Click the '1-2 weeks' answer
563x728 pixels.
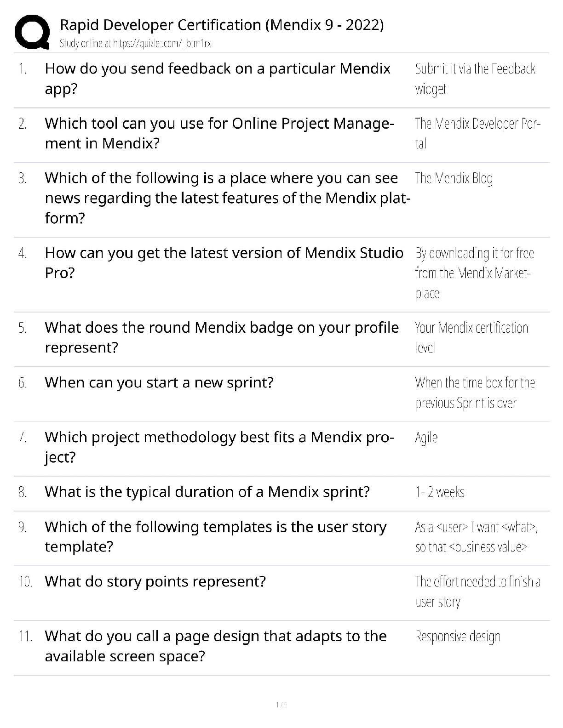[x=440, y=492]
